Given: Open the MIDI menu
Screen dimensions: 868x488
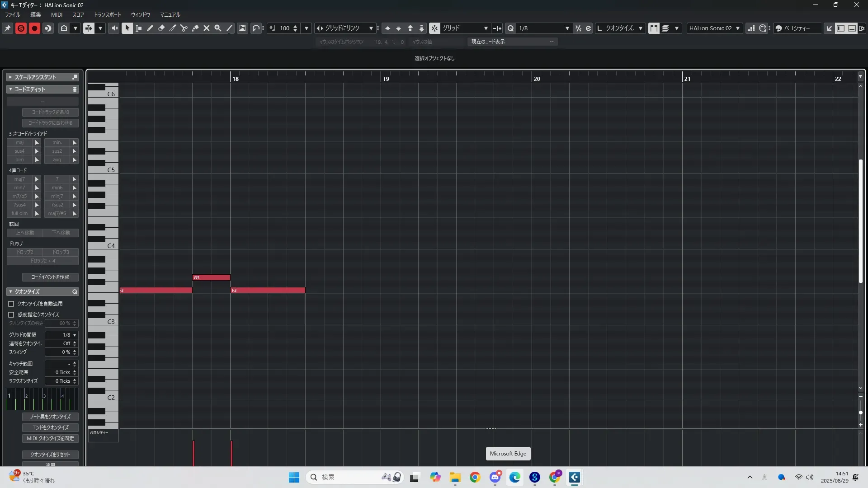Looking at the screenshot, I should [57, 14].
